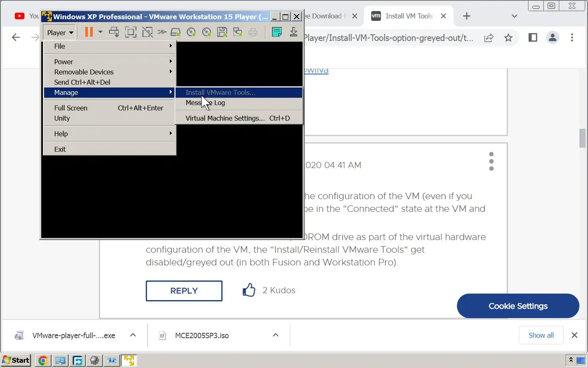Click the printer device icon
This screenshot has width=588, height=368.
pos(253,32)
